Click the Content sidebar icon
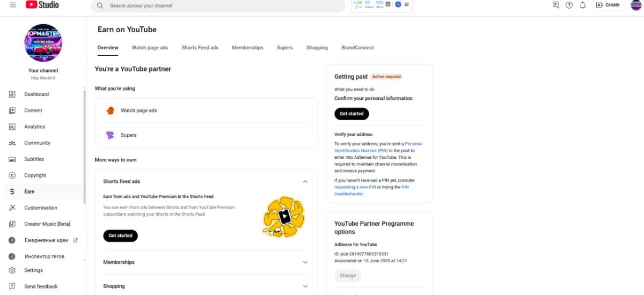Image resolution: width=644 pixels, height=295 pixels. tap(12, 110)
